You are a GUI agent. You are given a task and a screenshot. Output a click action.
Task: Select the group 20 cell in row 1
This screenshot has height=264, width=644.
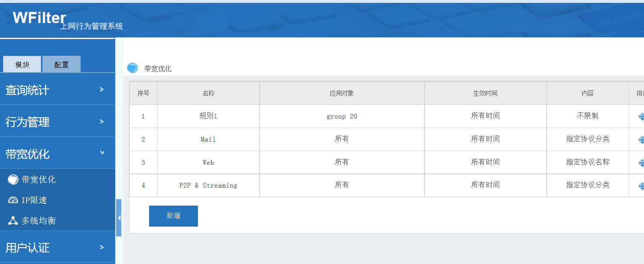[341, 116]
